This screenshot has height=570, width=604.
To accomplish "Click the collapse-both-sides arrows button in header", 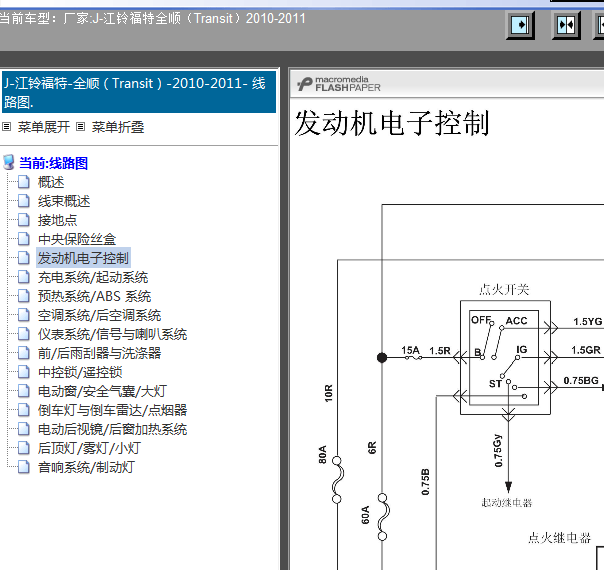I will [566, 25].
